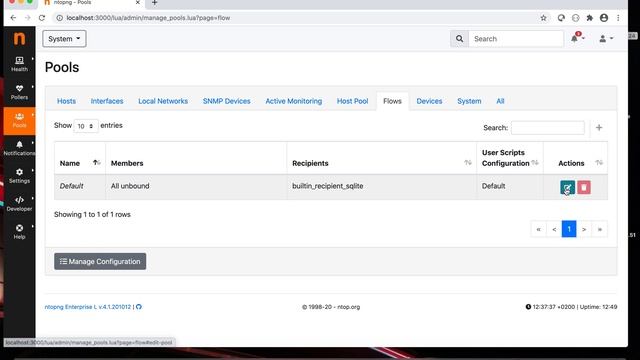This screenshot has width=640, height=360.
Task: Click the browser address bar URL
Action: (148, 18)
